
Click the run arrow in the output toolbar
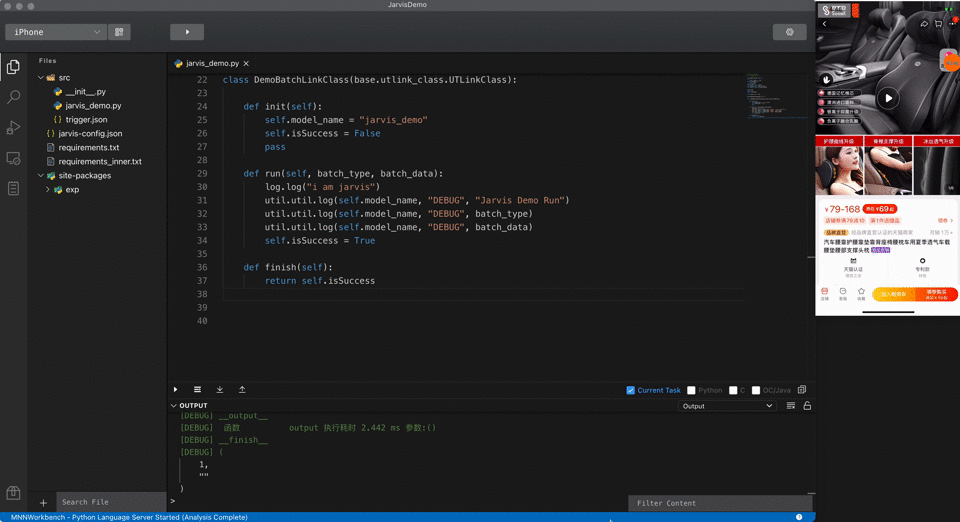176,390
